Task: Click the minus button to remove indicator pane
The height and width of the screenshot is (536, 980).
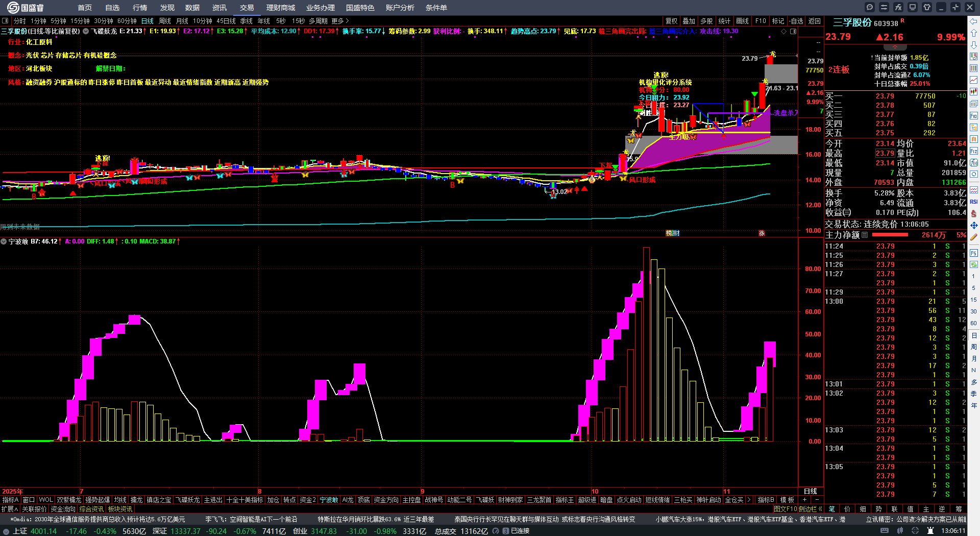Action: click(817, 500)
